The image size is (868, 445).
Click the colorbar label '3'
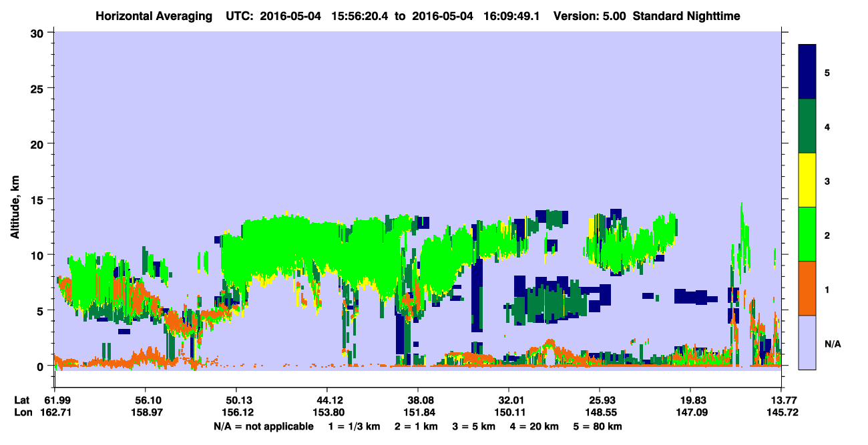tap(827, 180)
